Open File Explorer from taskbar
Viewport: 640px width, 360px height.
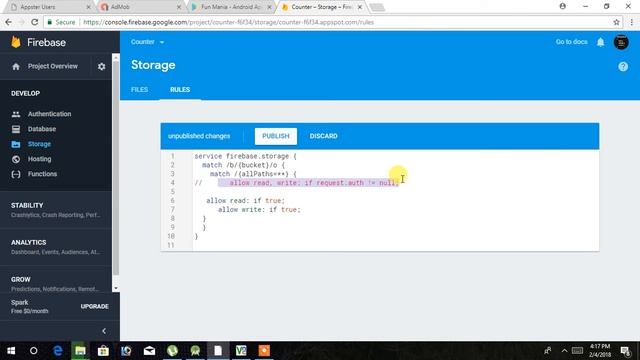[80, 351]
